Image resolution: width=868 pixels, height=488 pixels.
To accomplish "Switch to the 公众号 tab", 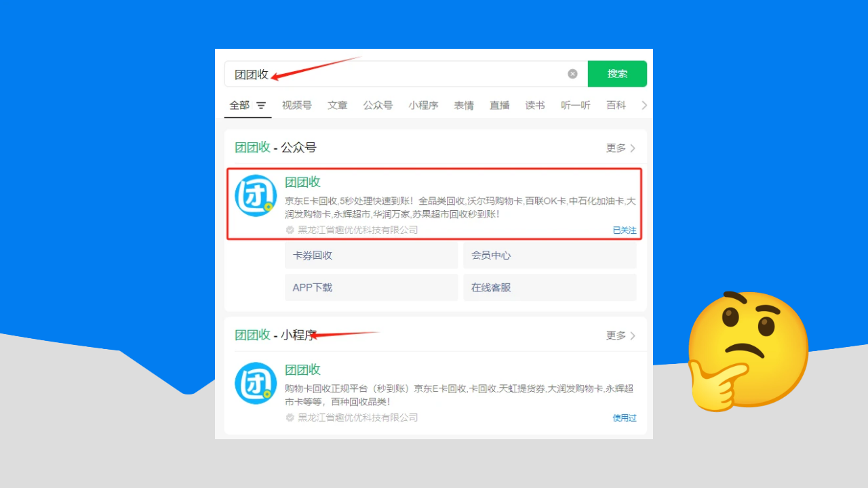I will click(x=378, y=106).
